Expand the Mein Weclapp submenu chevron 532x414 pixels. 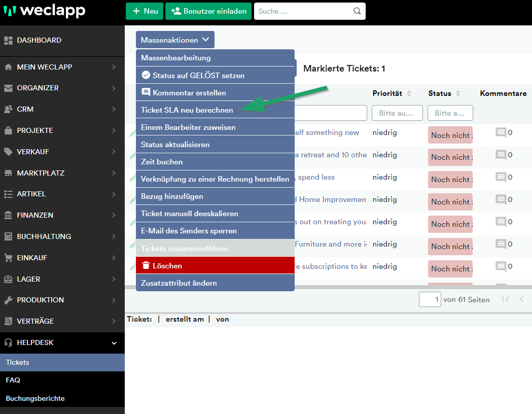pyautogui.click(x=114, y=67)
